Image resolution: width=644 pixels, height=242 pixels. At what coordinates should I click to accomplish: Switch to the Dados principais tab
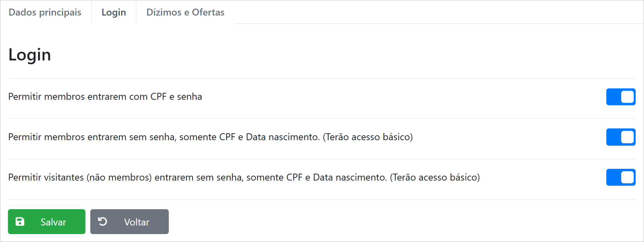pos(45,12)
